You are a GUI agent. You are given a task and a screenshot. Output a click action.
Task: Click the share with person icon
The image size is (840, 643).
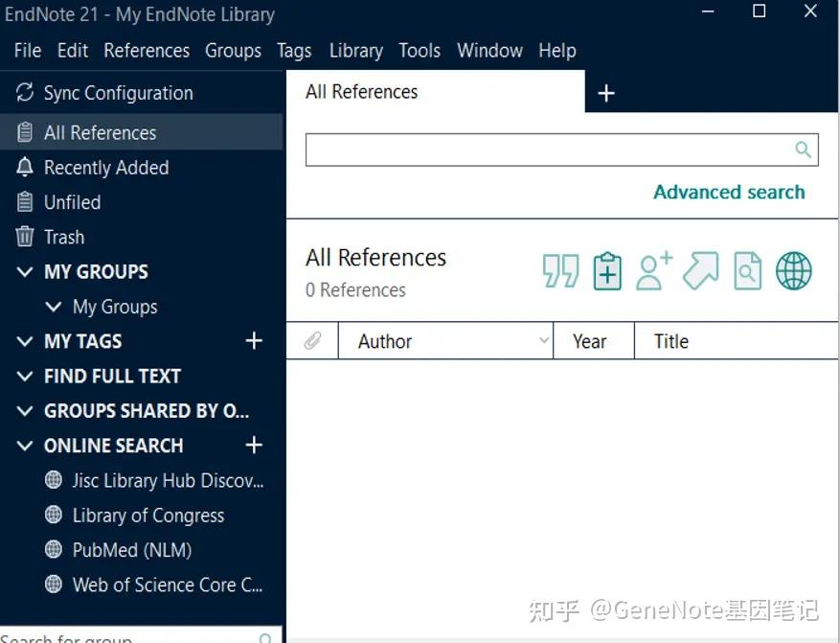tap(653, 272)
